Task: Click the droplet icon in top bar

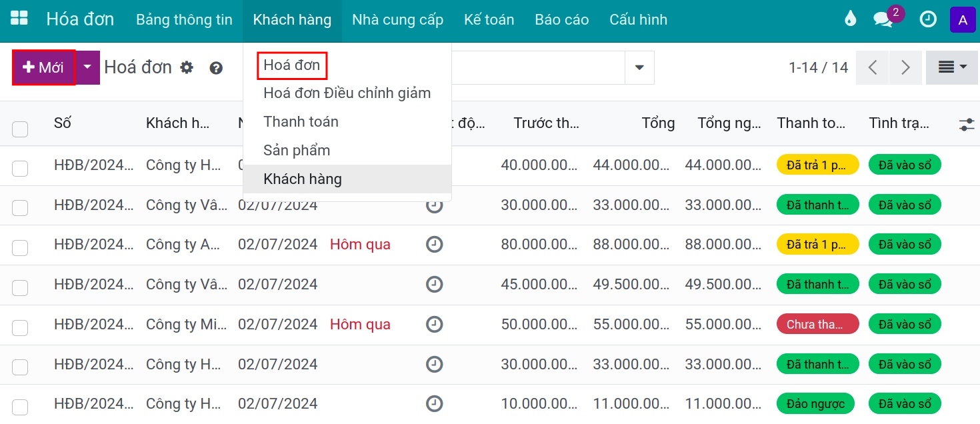Action: [850, 19]
